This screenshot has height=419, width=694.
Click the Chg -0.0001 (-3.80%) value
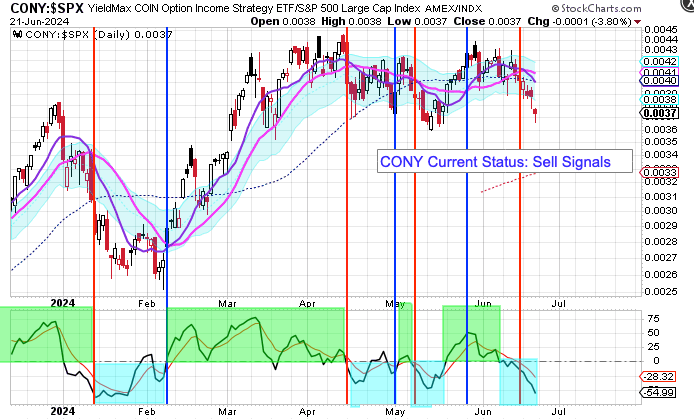(608, 21)
